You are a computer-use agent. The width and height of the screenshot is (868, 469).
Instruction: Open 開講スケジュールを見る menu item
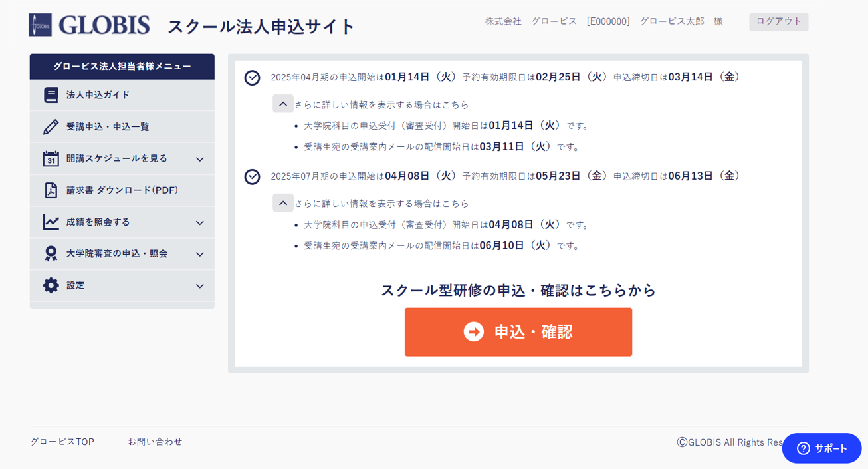tap(122, 158)
